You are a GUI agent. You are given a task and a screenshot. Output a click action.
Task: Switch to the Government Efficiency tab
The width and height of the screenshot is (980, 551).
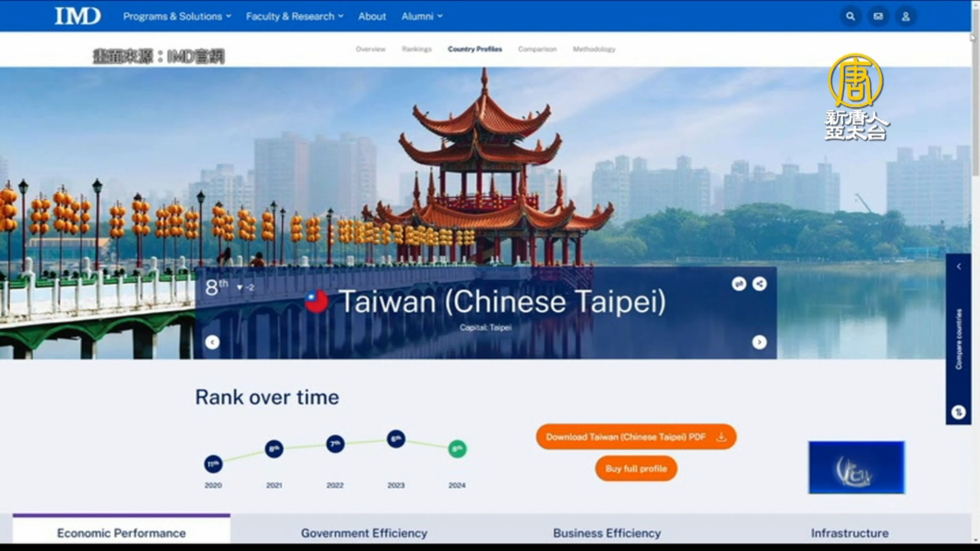[364, 533]
